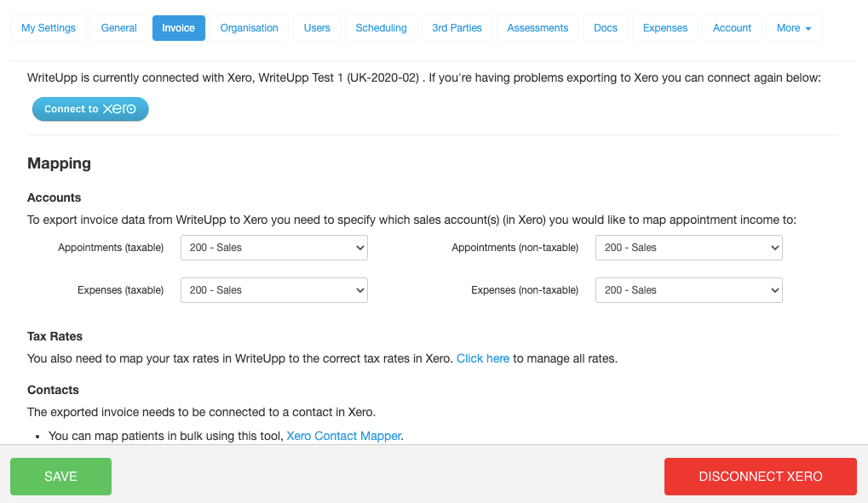Select the Assessments tab

[x=537, y=28]
